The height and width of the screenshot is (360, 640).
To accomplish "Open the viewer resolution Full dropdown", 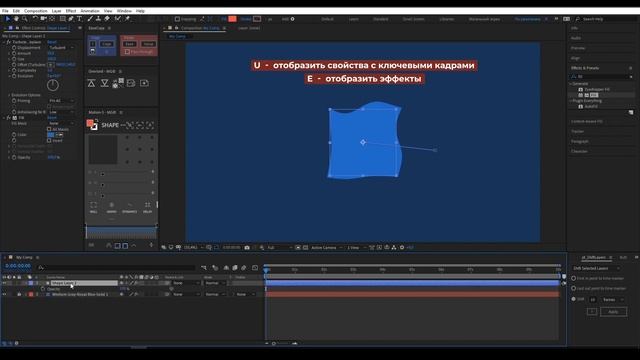I will click(x=280, y=247).
